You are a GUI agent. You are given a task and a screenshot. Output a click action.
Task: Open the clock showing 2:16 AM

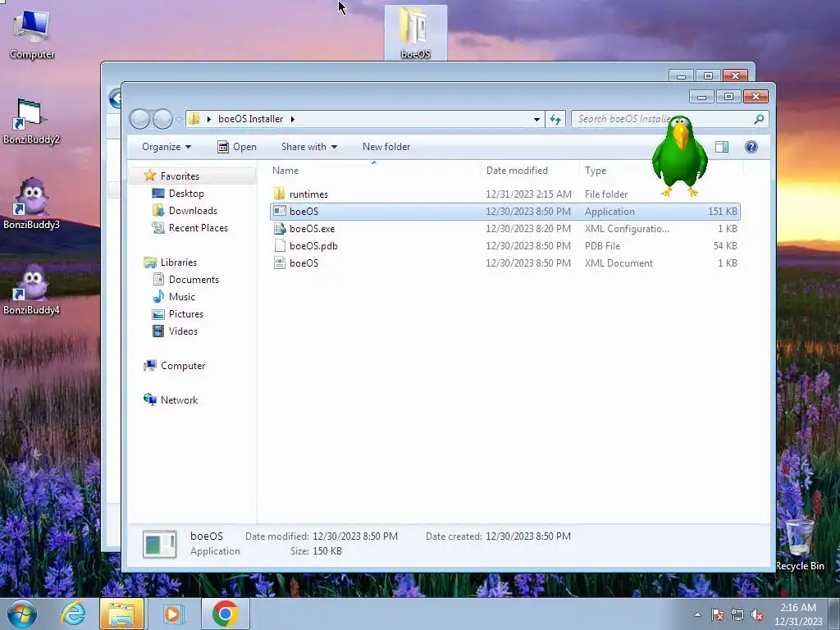(798, 614)
